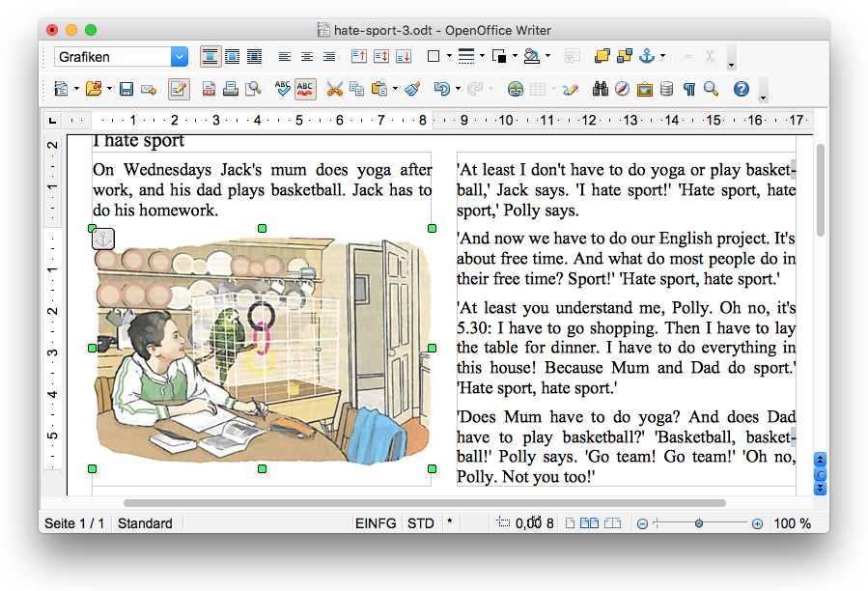Expand the New document dropdown arrow
Image resolution: width=868 pixels, height=591 pixels.
[76, 89]
